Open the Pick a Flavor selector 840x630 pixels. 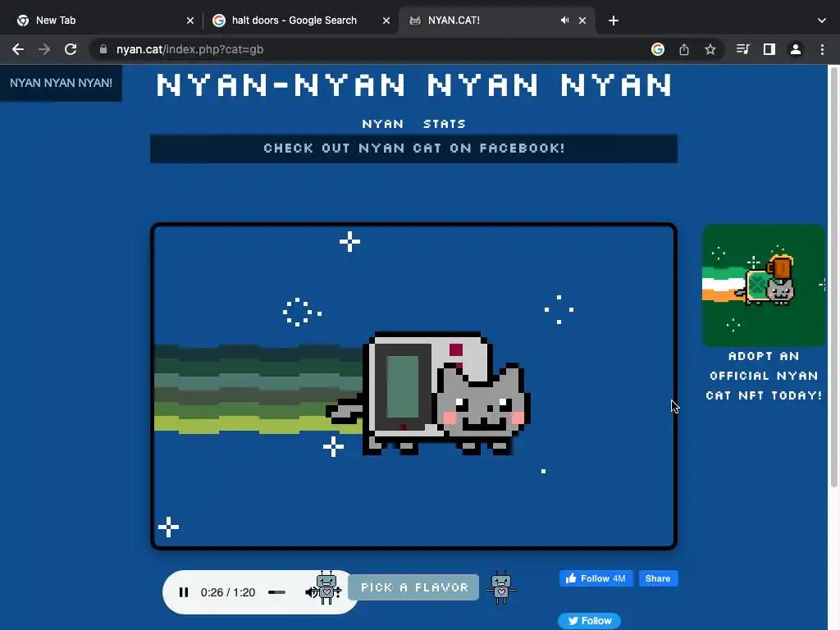coord(413,587)
